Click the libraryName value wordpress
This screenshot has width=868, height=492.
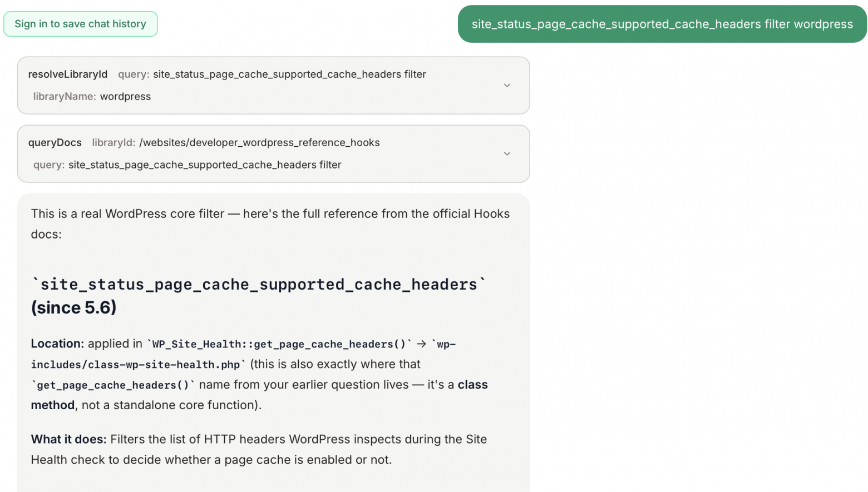click(125, 97)
